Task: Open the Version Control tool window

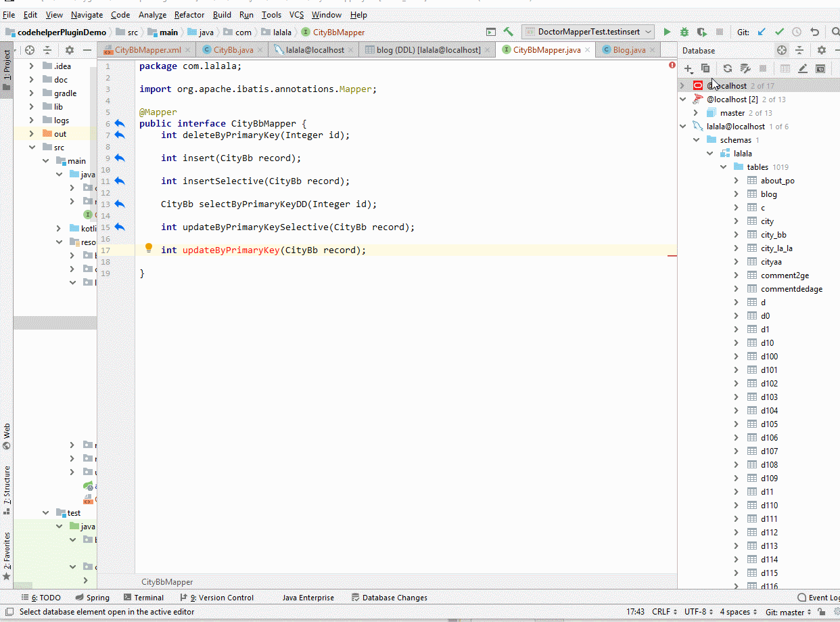Action: click(217, 598)
